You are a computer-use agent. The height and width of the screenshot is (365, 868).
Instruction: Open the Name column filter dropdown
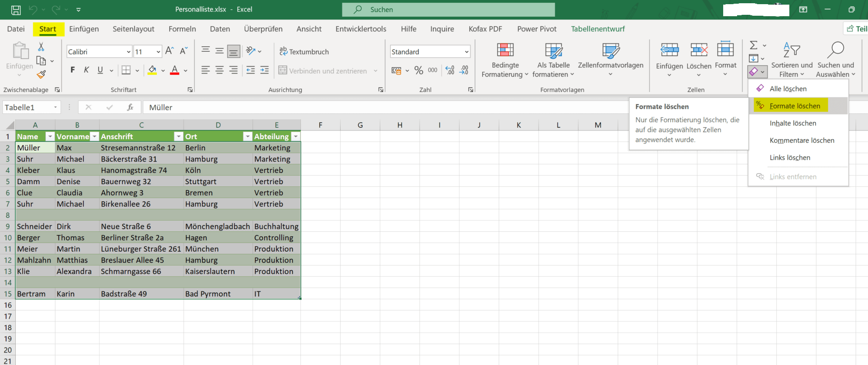pos(50,136)
